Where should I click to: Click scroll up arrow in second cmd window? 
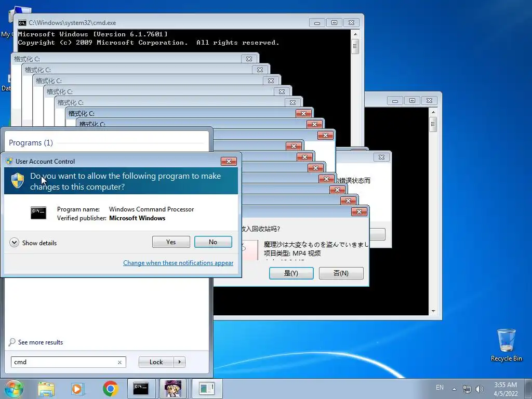433,112
